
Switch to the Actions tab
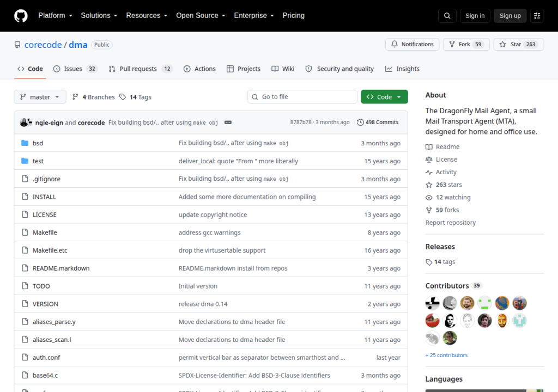coord(199,69)
